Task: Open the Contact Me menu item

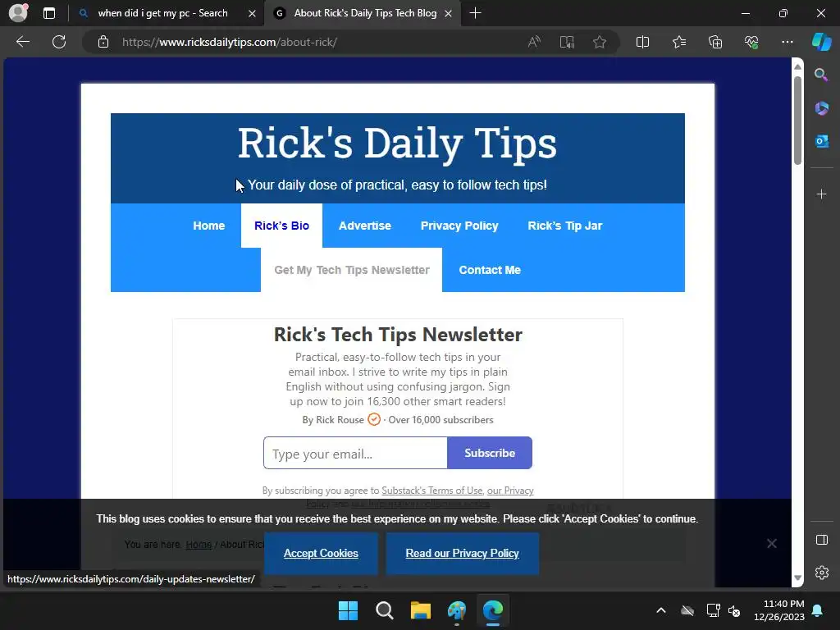Action: (x=490, y=270)
